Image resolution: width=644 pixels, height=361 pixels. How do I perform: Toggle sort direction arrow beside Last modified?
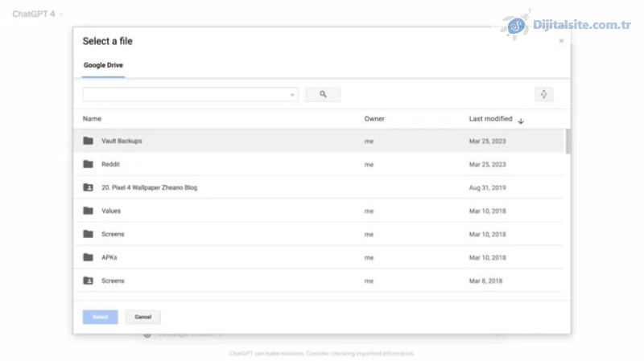(x=521, y=121)
